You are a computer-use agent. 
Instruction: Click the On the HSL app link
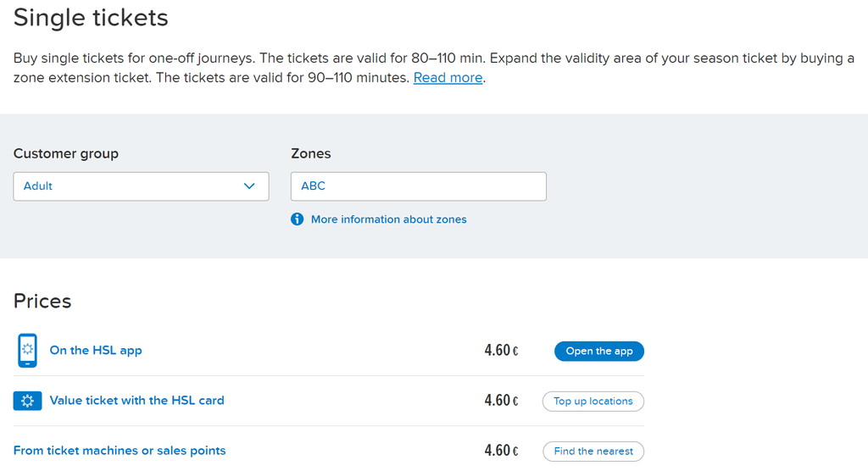click(96, 351)
